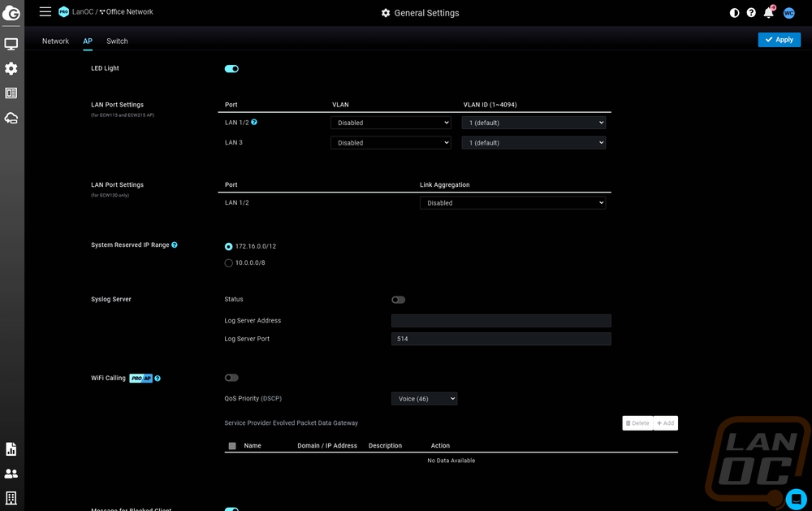Turn off the LED Light toggle

(231, 69)
